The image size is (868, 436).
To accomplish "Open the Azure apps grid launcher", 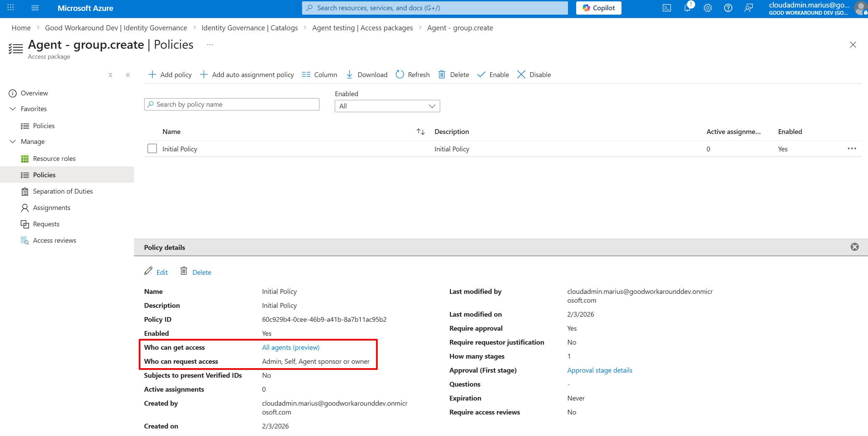I will coord(11,8).
